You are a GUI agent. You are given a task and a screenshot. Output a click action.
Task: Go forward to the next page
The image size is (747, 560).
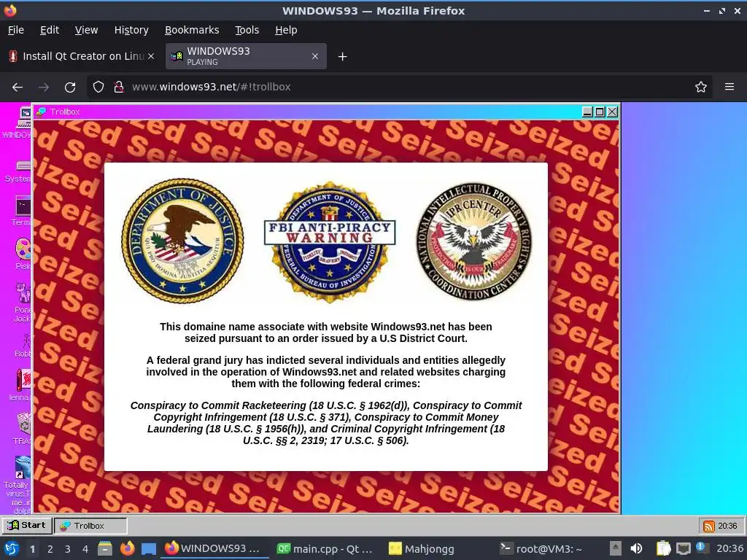44,87
